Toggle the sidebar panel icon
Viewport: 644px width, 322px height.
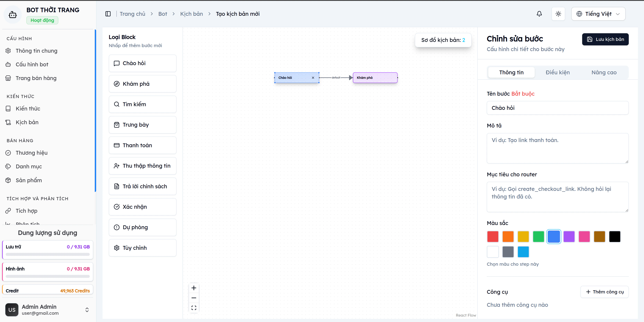click(x=108, y=14)
